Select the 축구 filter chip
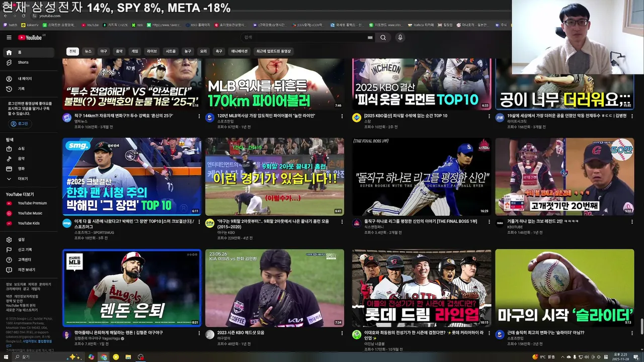This screenshot has height=362, width=644. tap(219, 51)
